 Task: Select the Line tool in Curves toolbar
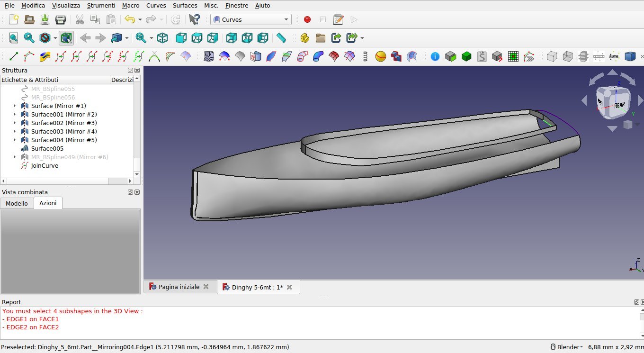coord(14,56)
